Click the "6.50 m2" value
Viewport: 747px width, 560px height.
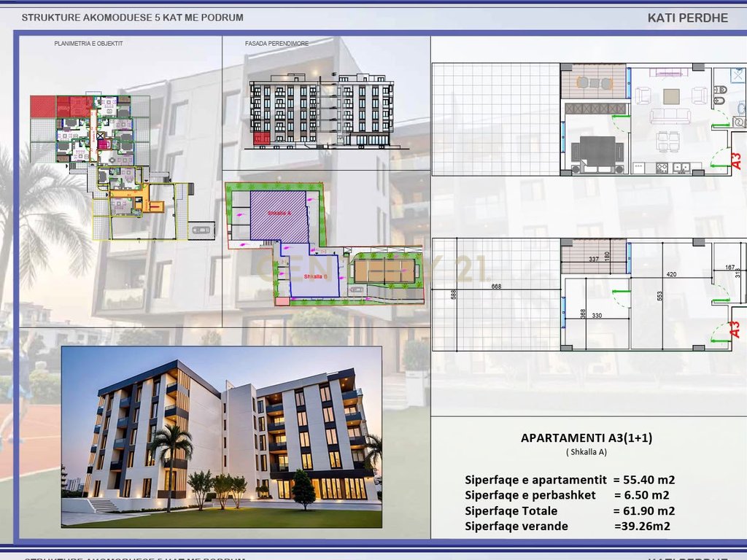tap(647, 495)
